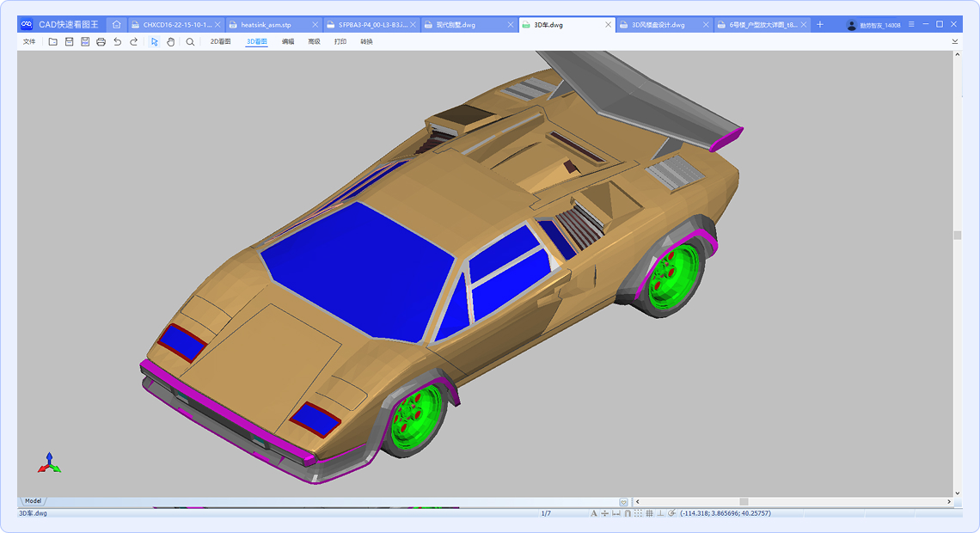980x533 pixels.
Task: Click the vertical scrollbar down arrow
Action: coord(957,493)
